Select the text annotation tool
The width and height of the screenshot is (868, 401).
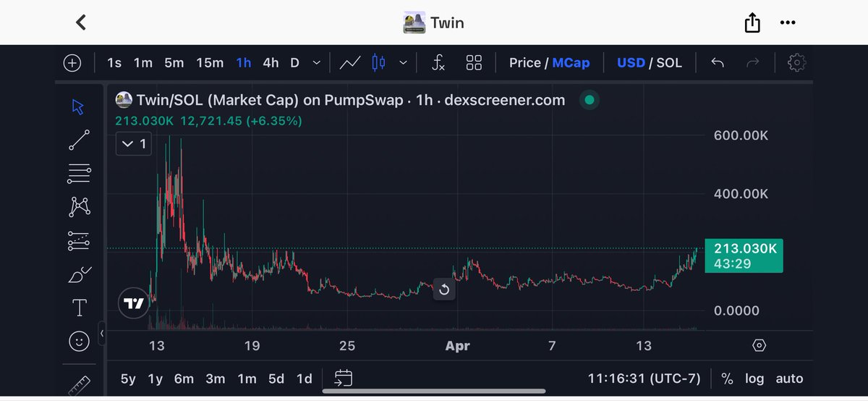[x=79, y=308]
